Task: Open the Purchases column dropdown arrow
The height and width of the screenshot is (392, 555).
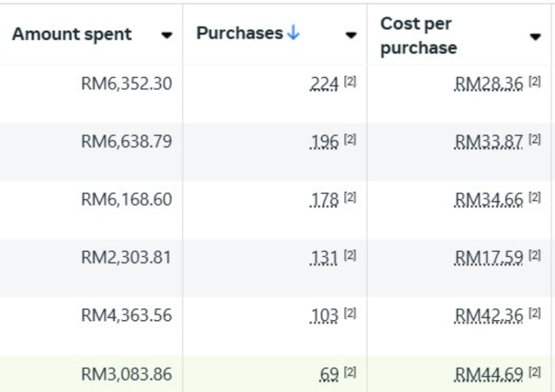Action: coord(351,35)
